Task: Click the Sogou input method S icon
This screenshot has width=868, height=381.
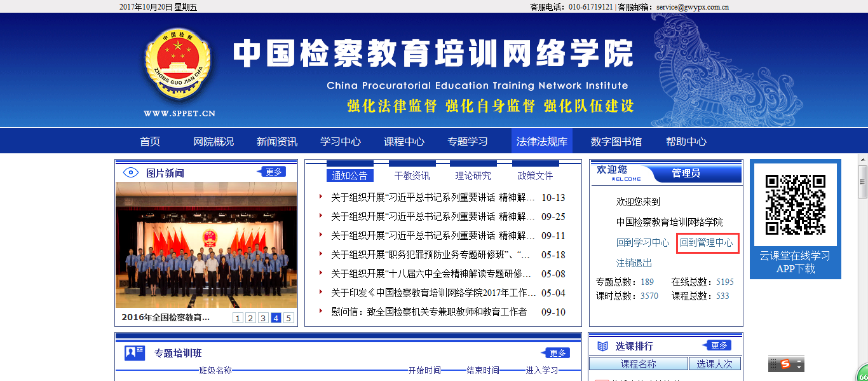Action: [x=786, y=364]
